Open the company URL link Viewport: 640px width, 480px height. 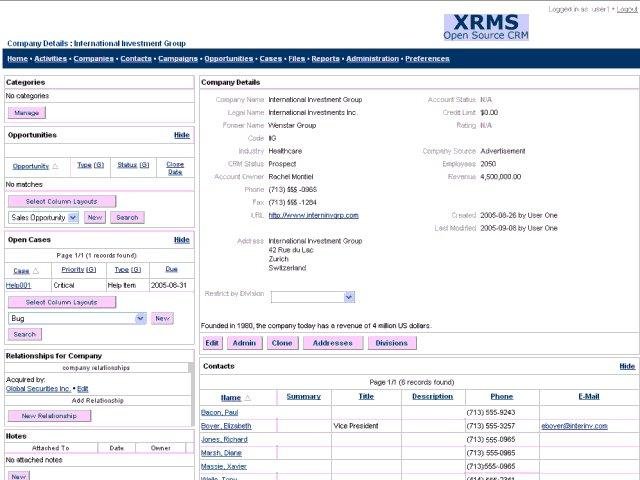click(313, 216)
